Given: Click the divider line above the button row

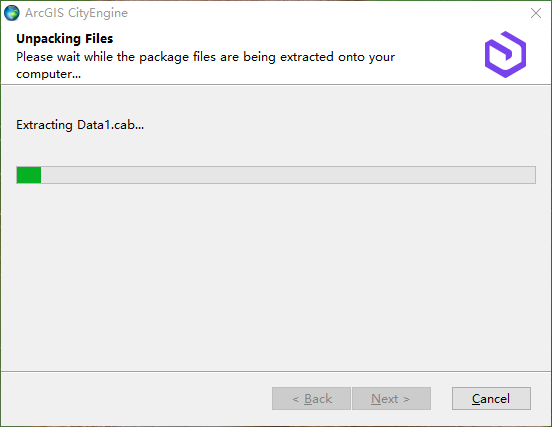Looking at the screenshot, I should point(276,371).
